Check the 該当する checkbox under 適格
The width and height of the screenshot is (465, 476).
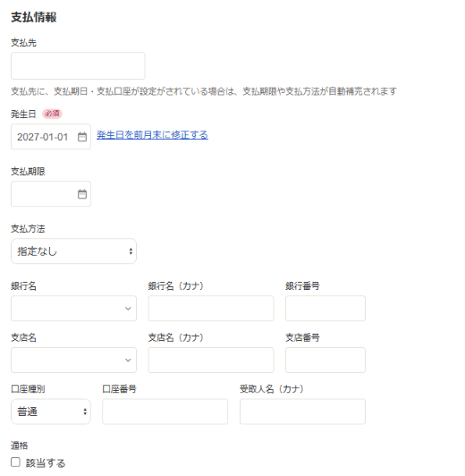click(x=15, y=463)
